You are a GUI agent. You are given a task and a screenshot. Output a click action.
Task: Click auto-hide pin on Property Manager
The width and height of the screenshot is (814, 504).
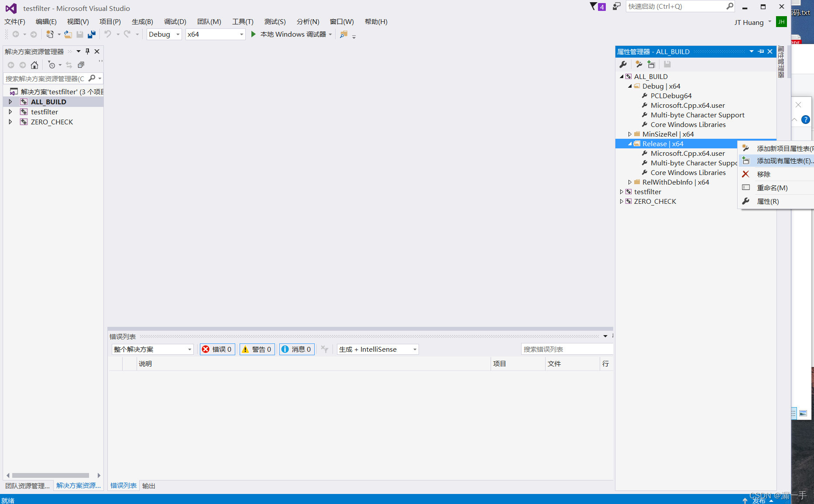coord(761,51)
